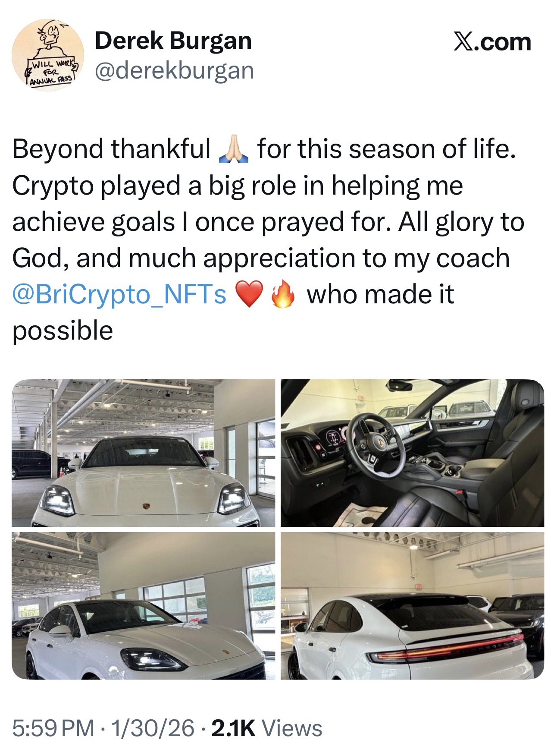Click the 1/30/26 post date
This screenshot has width=551, height=756.
click(x=153, y=728)
